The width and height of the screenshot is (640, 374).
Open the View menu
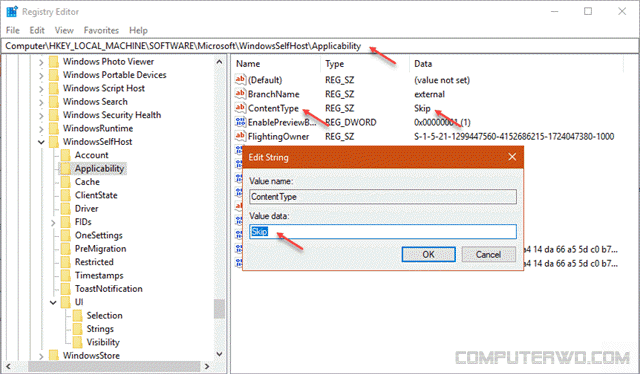(64, 30)
